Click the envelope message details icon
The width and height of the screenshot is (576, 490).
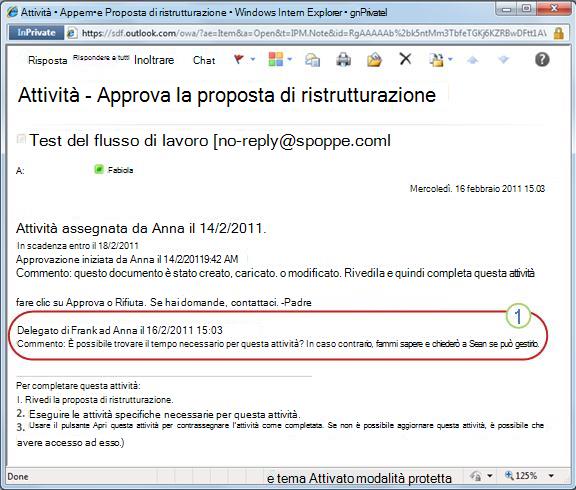[313, 60]
